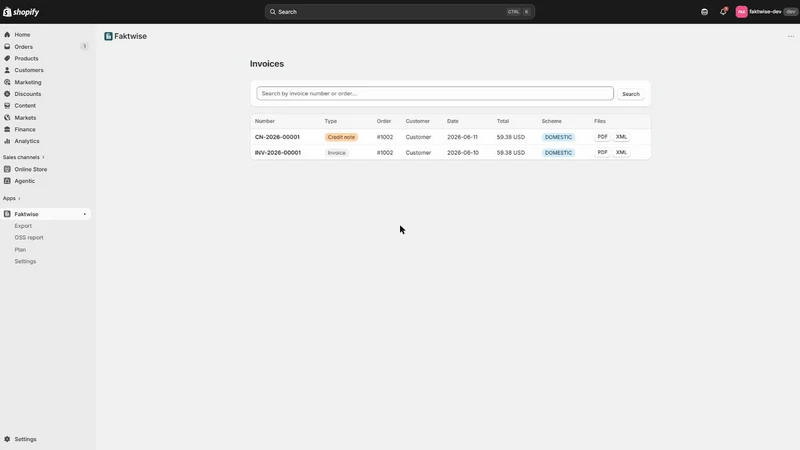This screenshot has height=450, width=800.
Task: Open Faktwise Settings submenu item
Action: click(25, 261)
